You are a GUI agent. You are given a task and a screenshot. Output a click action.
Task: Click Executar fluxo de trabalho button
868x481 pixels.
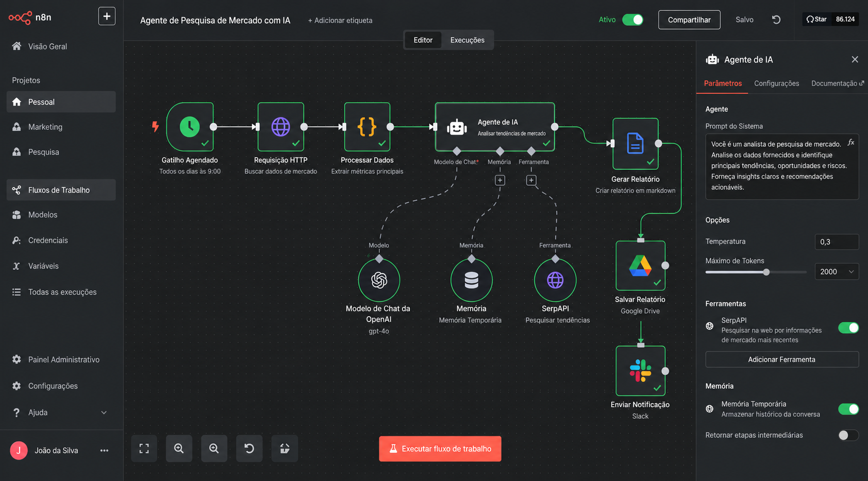[x=440, y=449]
